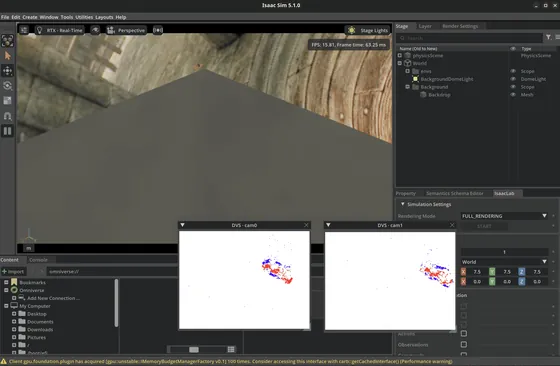
Task: Toggle visibility of Background scope
Action: tap(513, 87)
